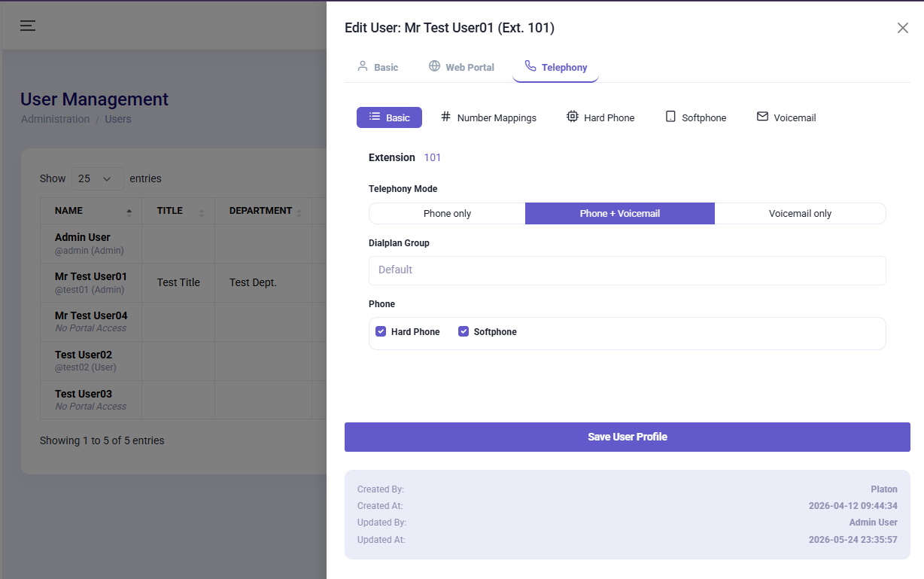Go to Administration breadcrumb link
This screenshot has height=579, width=924.
[55, 119]
